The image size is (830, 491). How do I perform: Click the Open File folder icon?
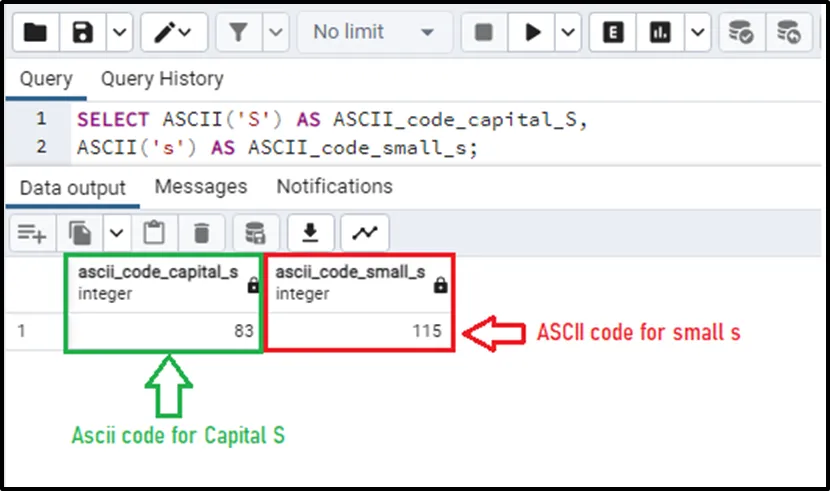coord(36,33)
